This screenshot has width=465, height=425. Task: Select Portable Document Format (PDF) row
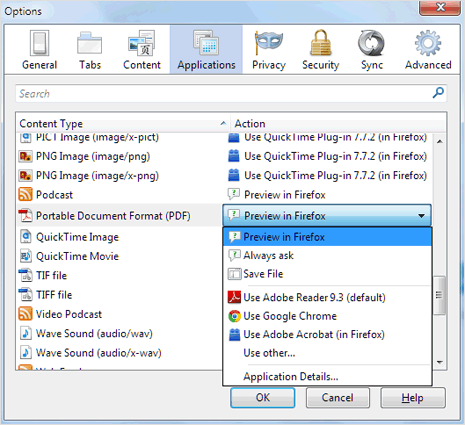pyautogui.click(x=120, y=216)
